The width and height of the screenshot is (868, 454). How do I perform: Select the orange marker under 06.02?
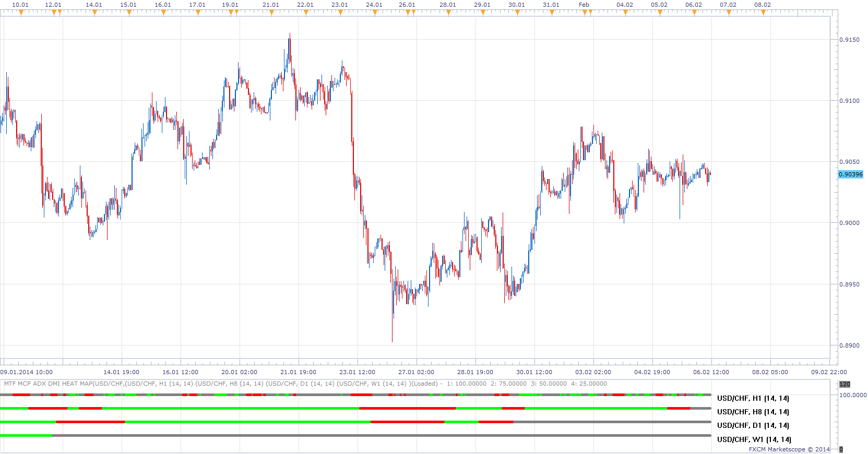coord(694,13)
